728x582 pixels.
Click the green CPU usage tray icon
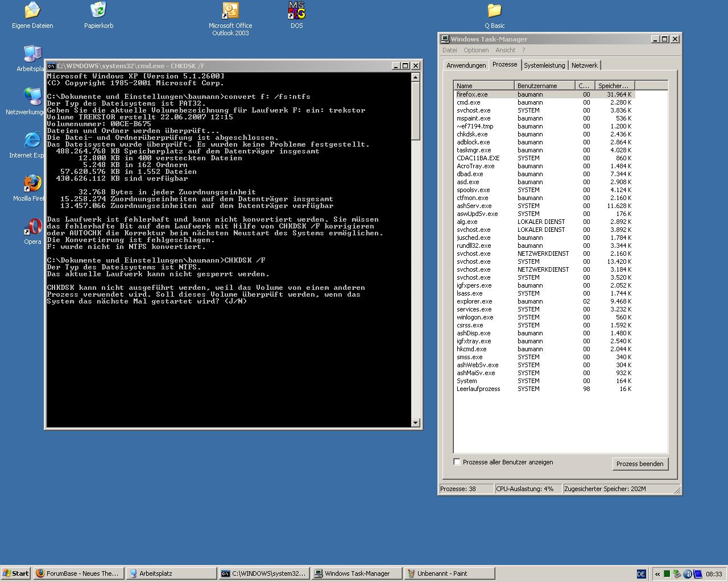click(667, 574)
